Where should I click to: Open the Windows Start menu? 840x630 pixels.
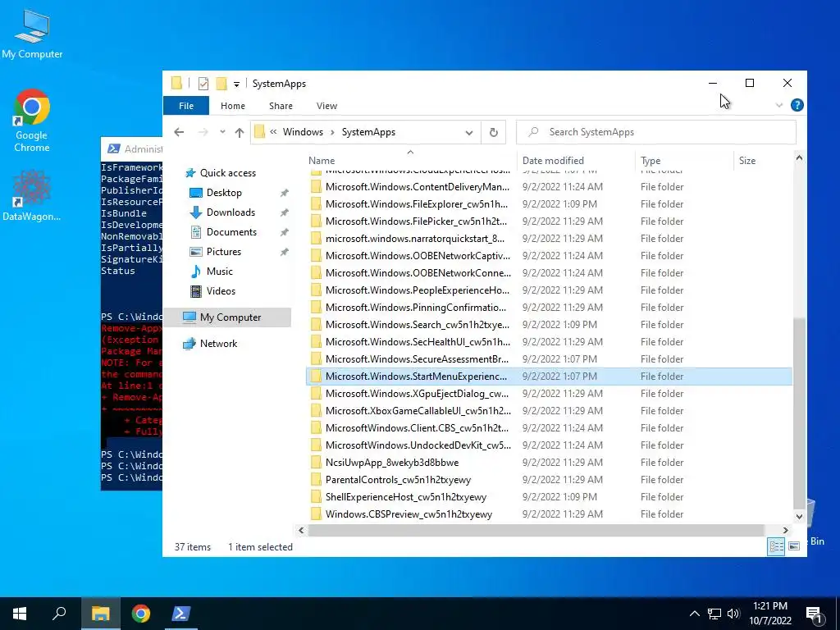pyautogui.click(x=20, y=614)
